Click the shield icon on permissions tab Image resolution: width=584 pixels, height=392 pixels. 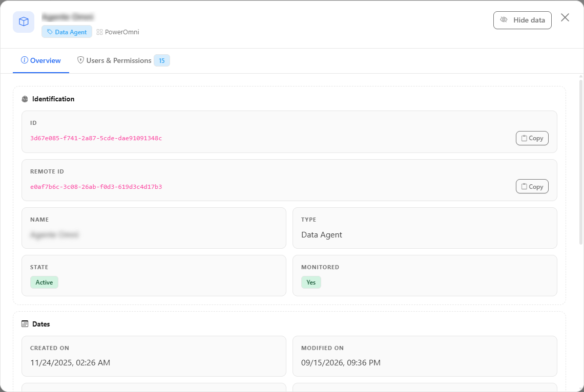point(80,60)
